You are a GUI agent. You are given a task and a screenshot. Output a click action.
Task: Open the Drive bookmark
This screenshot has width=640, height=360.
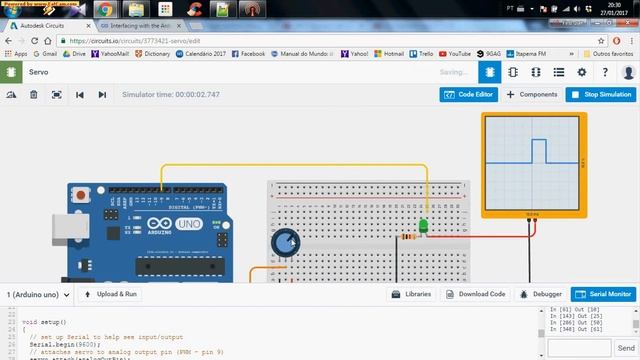(74, 54)
